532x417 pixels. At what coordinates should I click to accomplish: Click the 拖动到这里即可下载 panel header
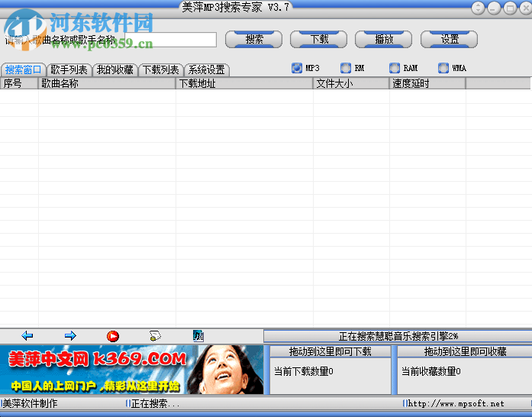[x=330, y=351]
